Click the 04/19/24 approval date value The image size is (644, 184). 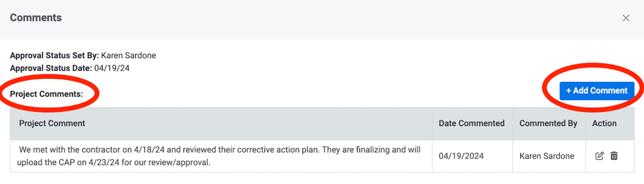coord(112,68)
